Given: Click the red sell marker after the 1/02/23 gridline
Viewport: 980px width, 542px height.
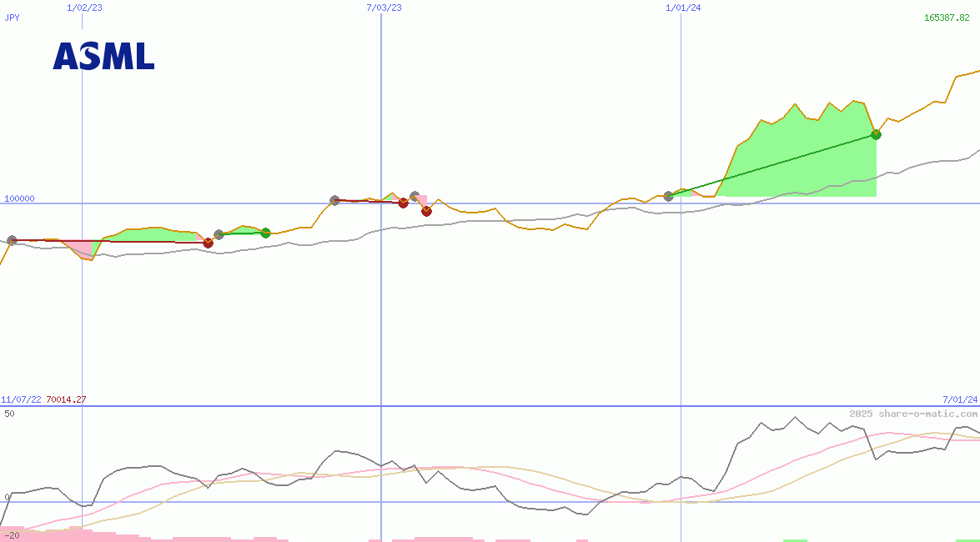Looking at the screenshot, I should [x=208, y=243].
